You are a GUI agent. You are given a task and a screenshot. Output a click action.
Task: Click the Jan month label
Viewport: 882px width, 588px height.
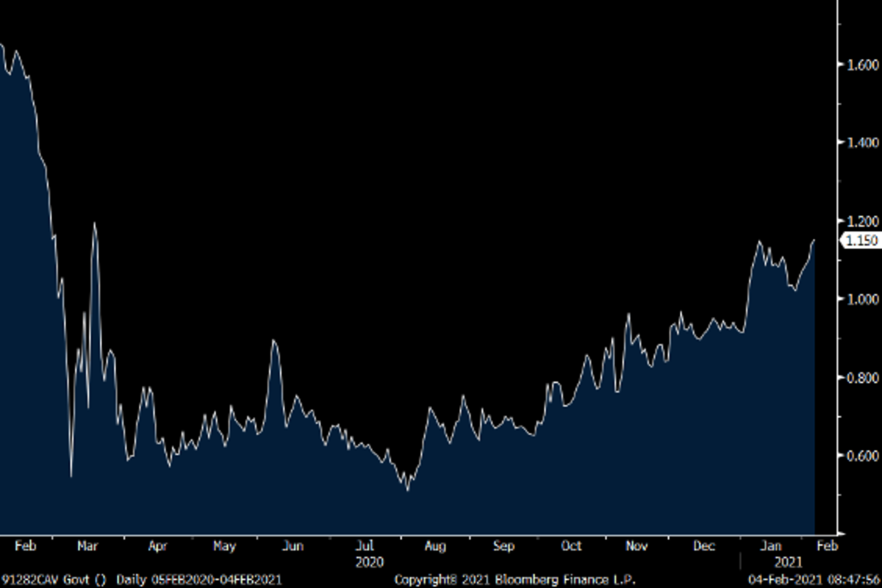point(770,546)
